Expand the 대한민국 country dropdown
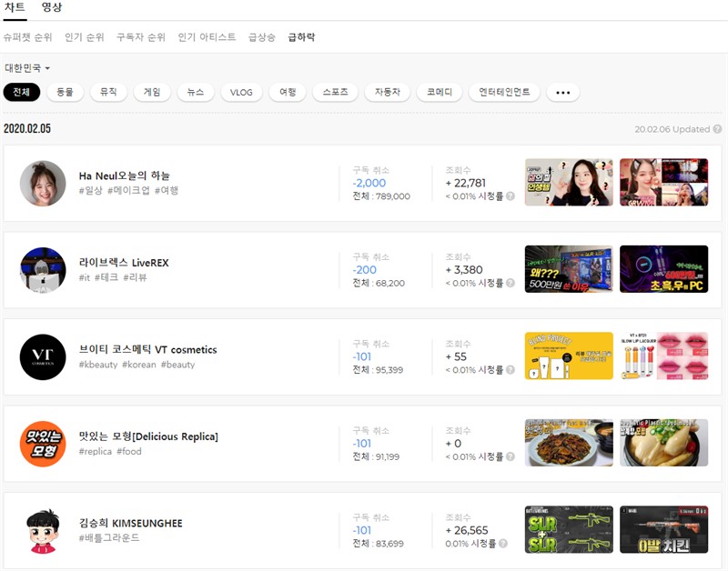The height and width of the screenshot is (571, 728). pyautogui.click(x=27, y=68)
